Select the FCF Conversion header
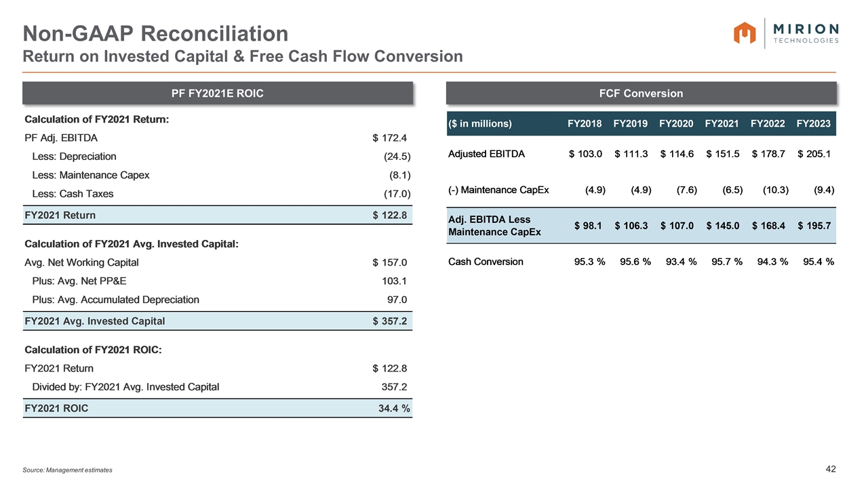 pyautogui.click(x=641, y=94)
